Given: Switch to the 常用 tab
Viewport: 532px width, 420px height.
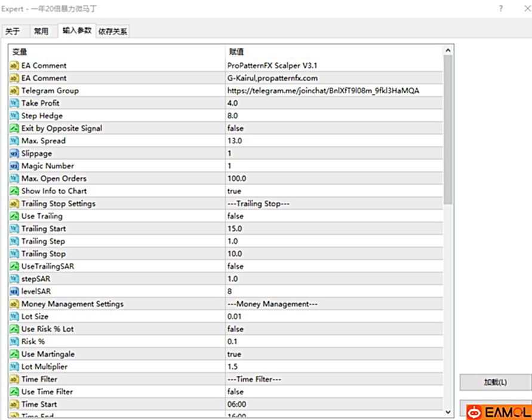Looking at the screenshot, I should pyautogui.click(x=41, y=32).
